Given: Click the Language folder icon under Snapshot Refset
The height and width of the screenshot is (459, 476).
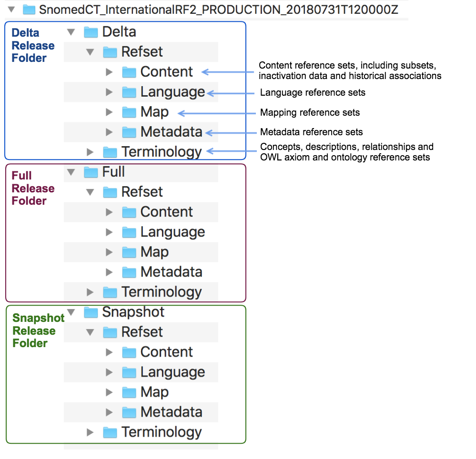Looking at the screenshot, I should (129, 372).
